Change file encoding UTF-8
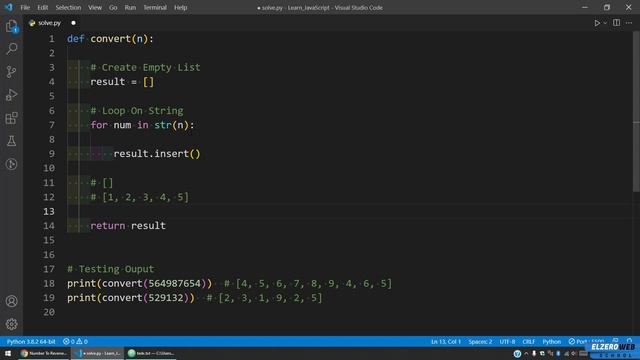Screen dimensions: 640x360 507,342
